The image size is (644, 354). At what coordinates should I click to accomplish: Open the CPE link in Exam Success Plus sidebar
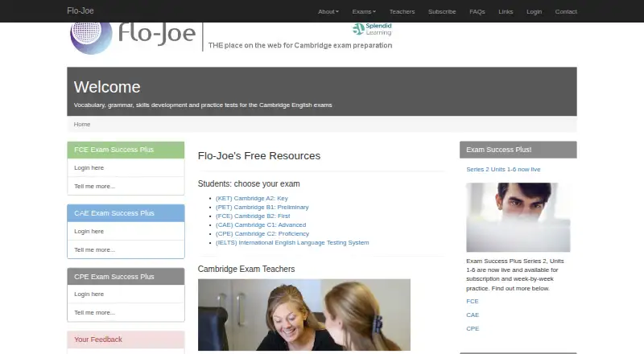(x=473, y=328)
